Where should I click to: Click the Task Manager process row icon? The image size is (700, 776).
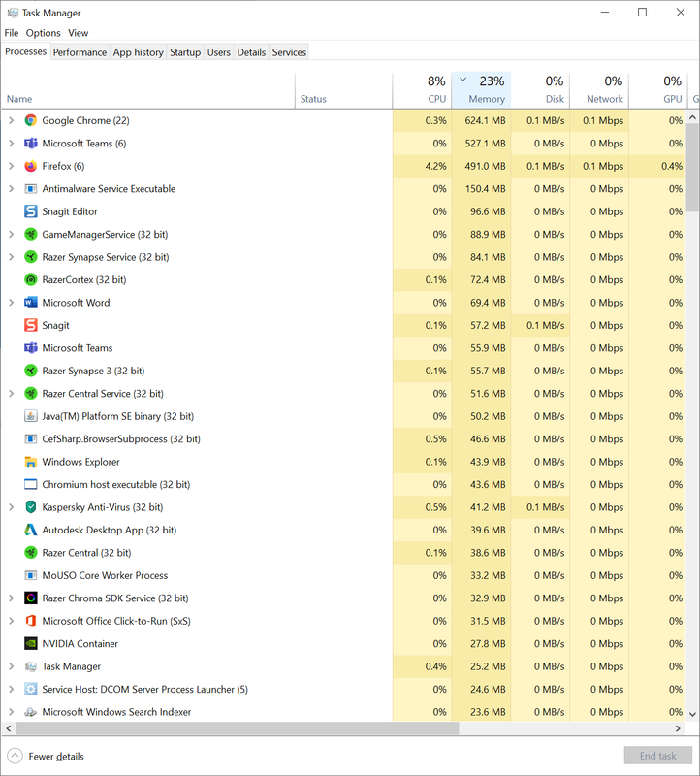pos(31,666)
